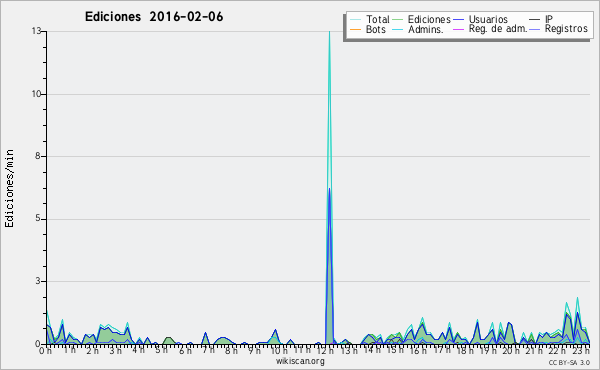Viewport: 600px width, 370px height.
Task: Click the 'Usuarios' legend label
Action: coord(488,19)
